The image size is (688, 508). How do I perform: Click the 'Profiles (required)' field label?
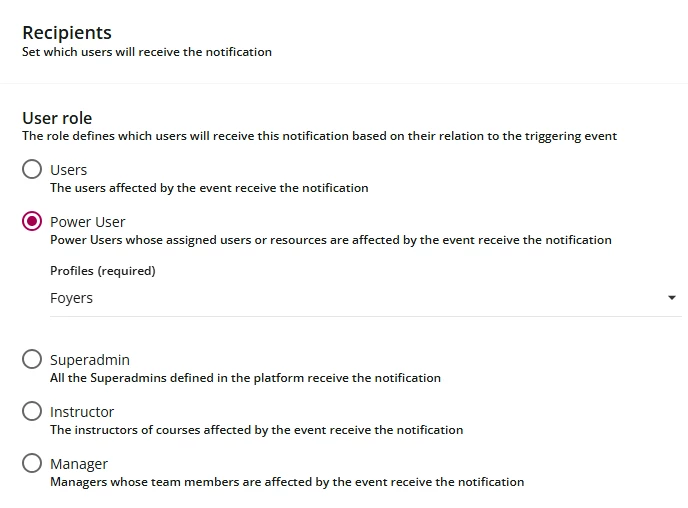click(x=103, y=270)
